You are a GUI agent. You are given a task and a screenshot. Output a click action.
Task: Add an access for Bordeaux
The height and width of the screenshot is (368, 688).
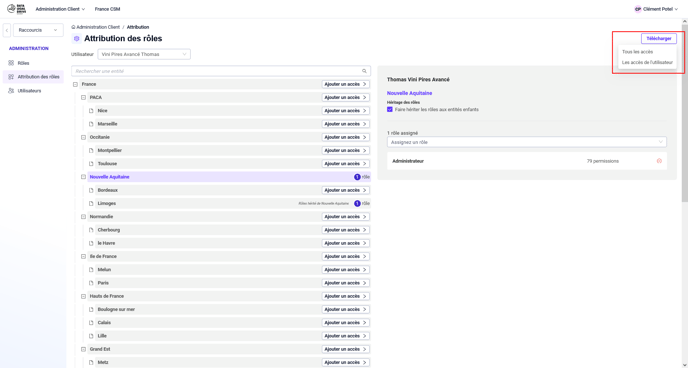(x=345, y=190)
